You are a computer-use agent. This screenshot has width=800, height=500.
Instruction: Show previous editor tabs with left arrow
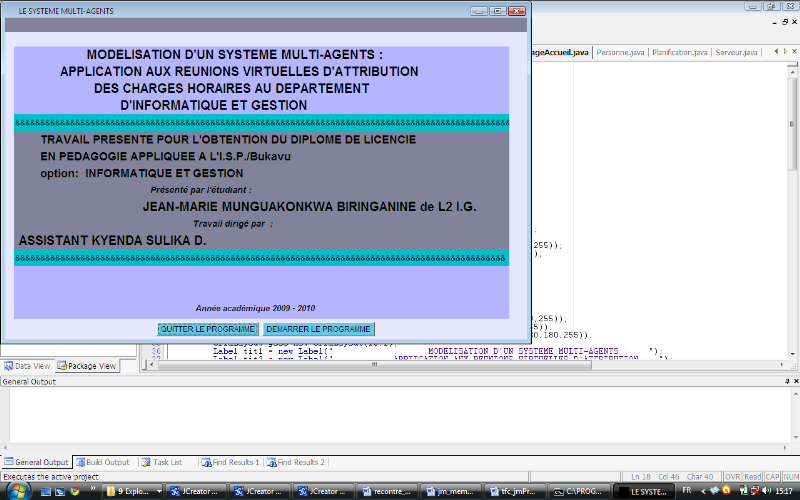(776, 52)
